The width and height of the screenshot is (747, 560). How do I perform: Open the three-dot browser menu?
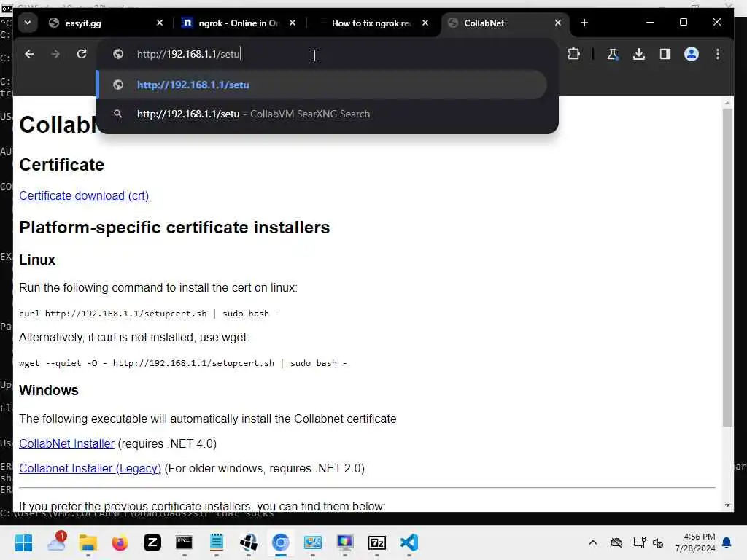718,54
